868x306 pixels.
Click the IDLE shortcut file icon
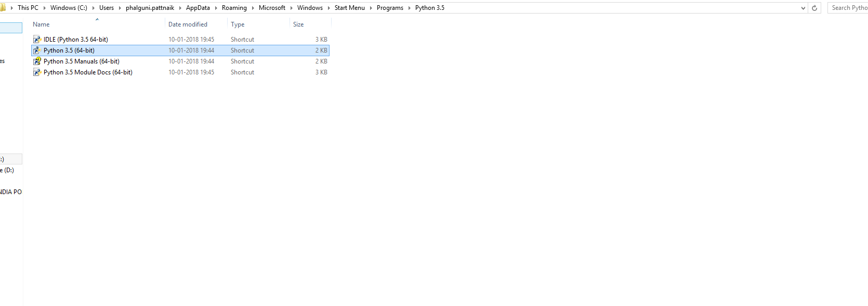37,40
